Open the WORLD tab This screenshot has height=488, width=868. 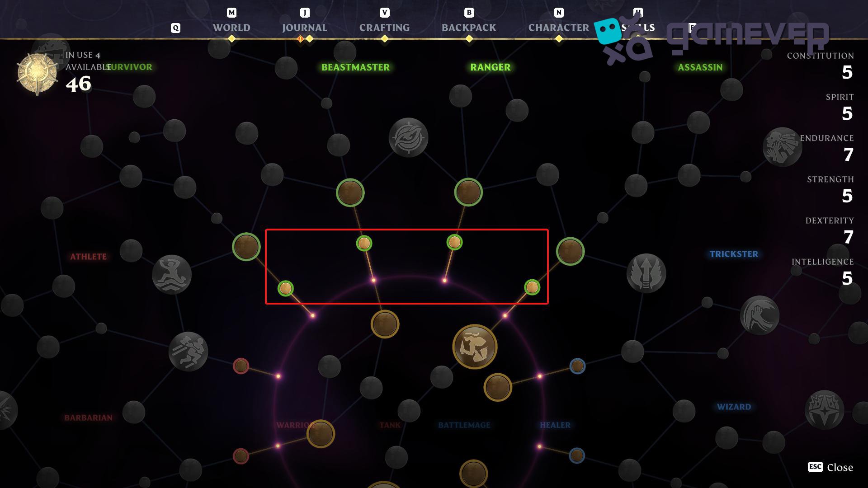tap(231, 28)
